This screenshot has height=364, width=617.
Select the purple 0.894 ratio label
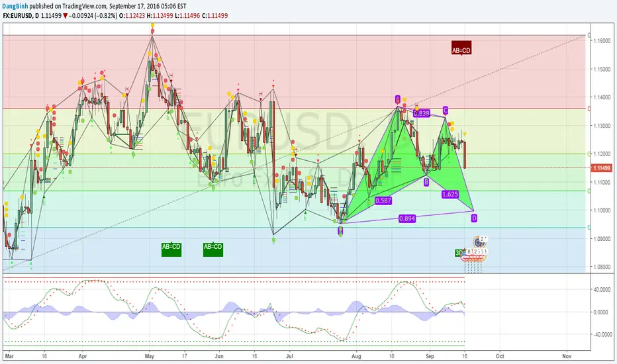click(x=407, y=218)
